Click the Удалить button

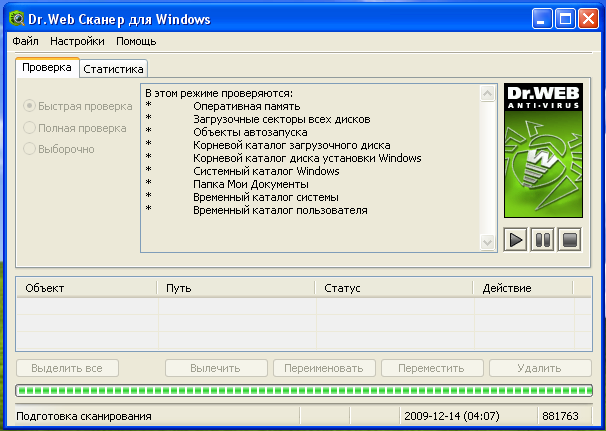[540, 368]
